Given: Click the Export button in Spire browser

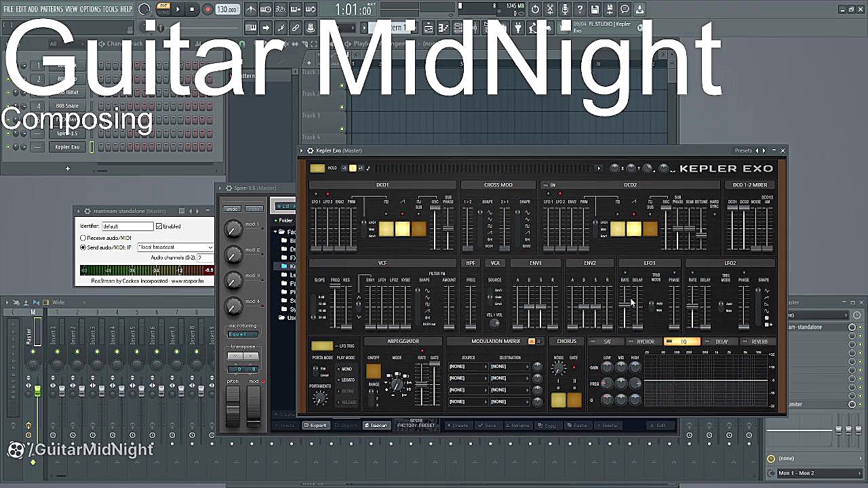Looking at the screenshot, I should tap(316, 426).
